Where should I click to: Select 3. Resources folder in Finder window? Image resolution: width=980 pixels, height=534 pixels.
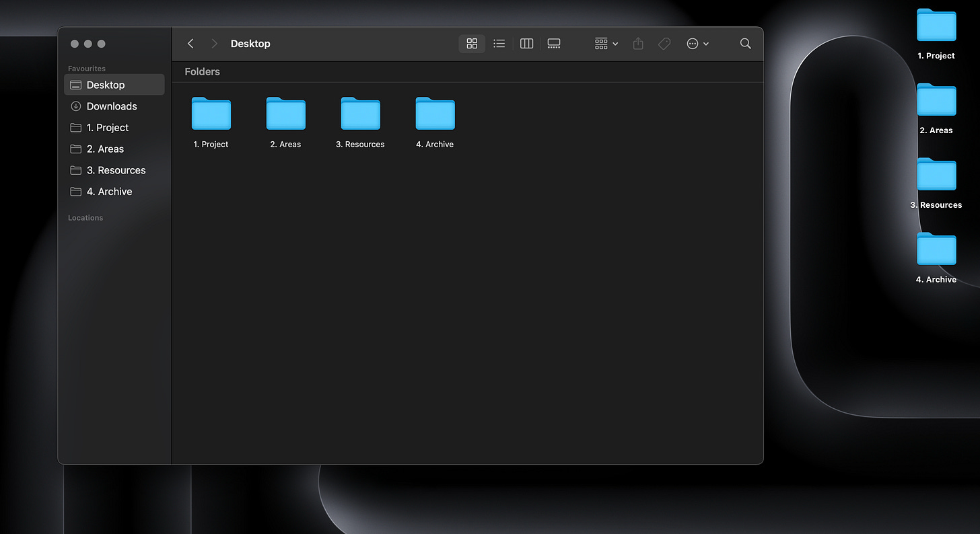pyautogui.click(x=361, y=114)
